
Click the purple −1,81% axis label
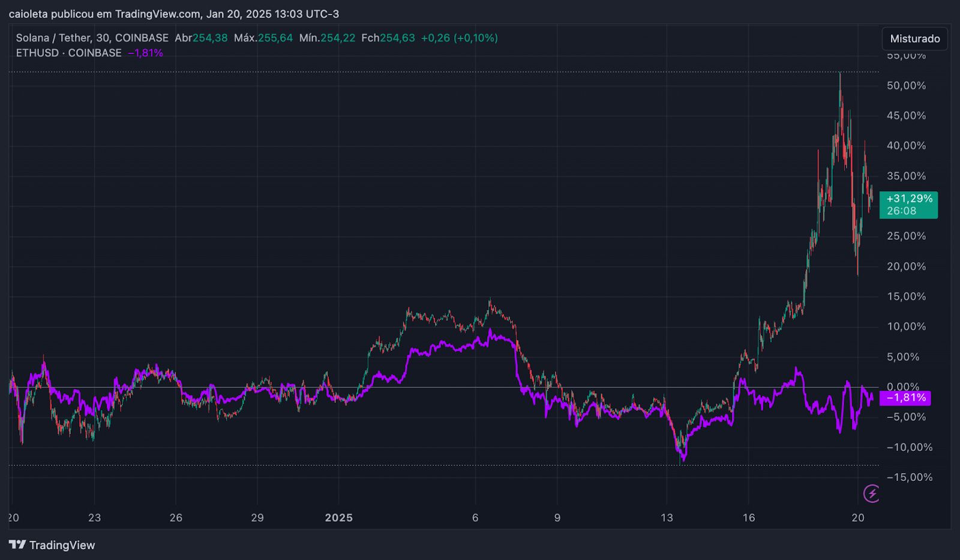click(x=905, y=398)
